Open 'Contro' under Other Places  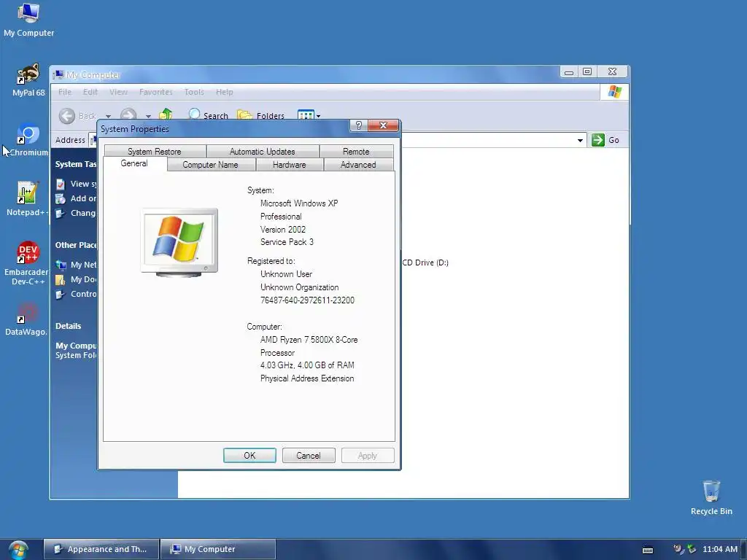[x=76, y=295]
